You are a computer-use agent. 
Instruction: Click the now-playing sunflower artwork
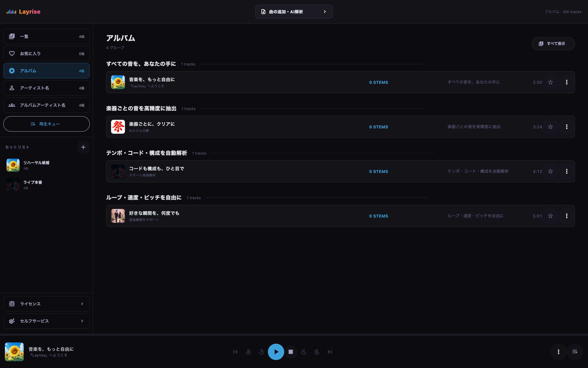point(14,352)
